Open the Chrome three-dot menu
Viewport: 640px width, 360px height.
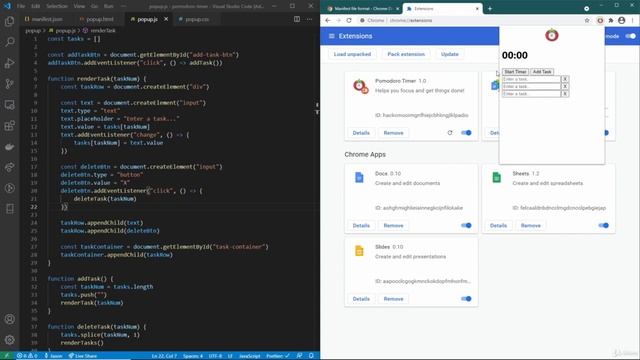[x=633, y=20]
